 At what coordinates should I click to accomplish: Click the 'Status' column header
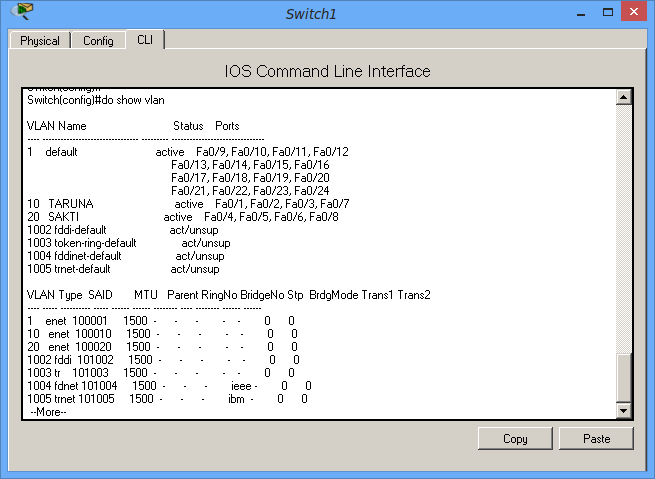coord(188,126)
